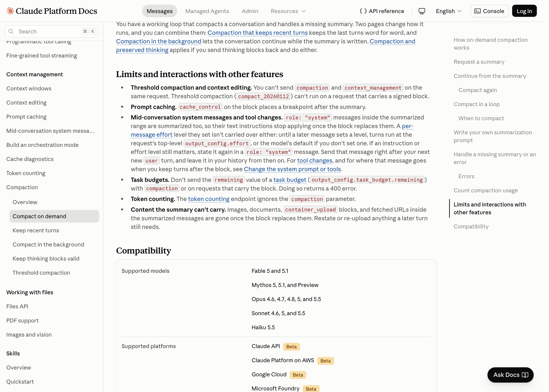Expand the Resources menu
This screenshot has height=392, width=549.
(288, 11)
